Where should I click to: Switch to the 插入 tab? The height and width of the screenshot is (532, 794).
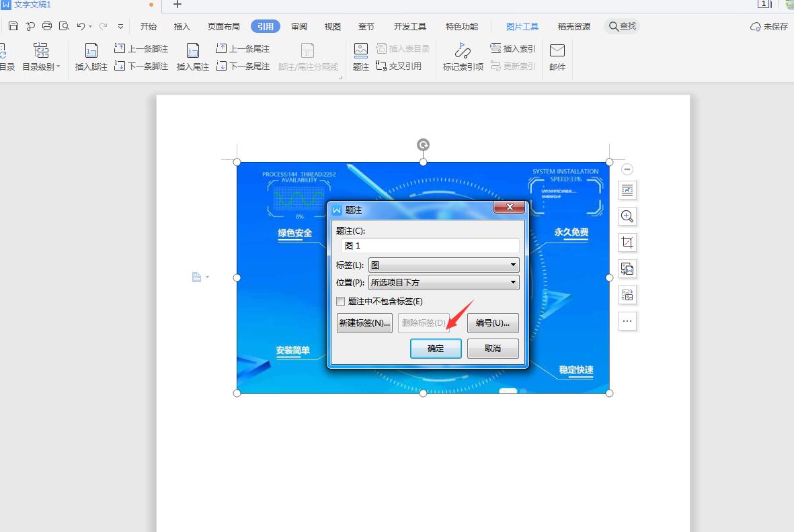click(182, 26)
